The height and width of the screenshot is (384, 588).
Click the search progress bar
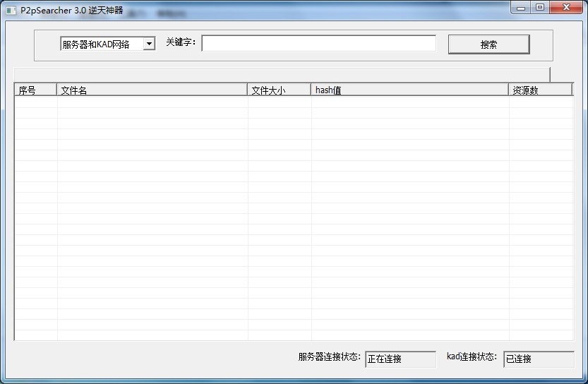tap(282, 74)
